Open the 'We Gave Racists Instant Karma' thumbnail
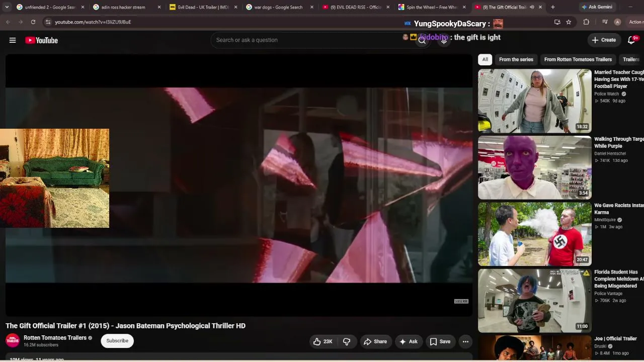Viewport: 644px width, 362px height. tap(535, 234)
